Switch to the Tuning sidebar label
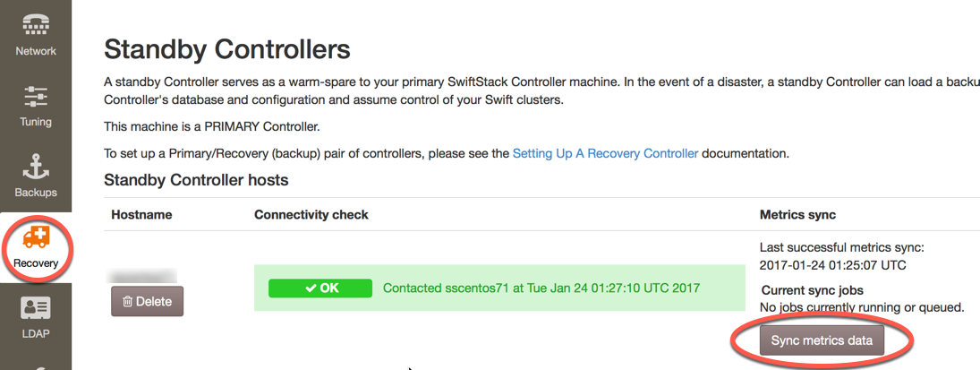Viewport: 980px width, 370px height. click(x=36, y=122)
